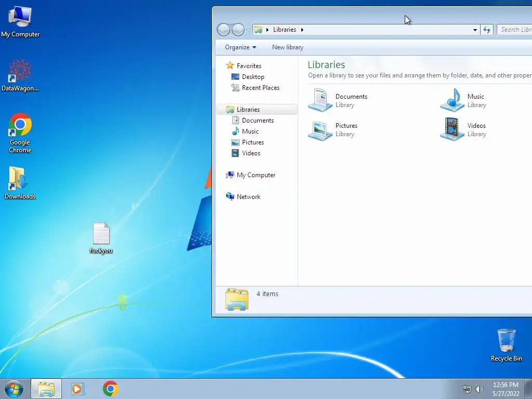Click the Back navigation button in Explorer
Screen dimensions: 532x399
223,30
